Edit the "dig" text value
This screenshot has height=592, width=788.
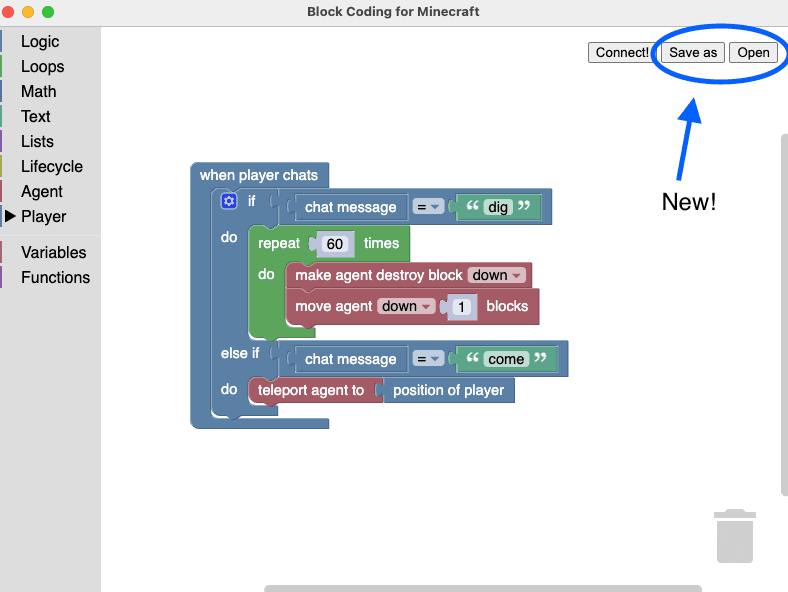point(499,207)
